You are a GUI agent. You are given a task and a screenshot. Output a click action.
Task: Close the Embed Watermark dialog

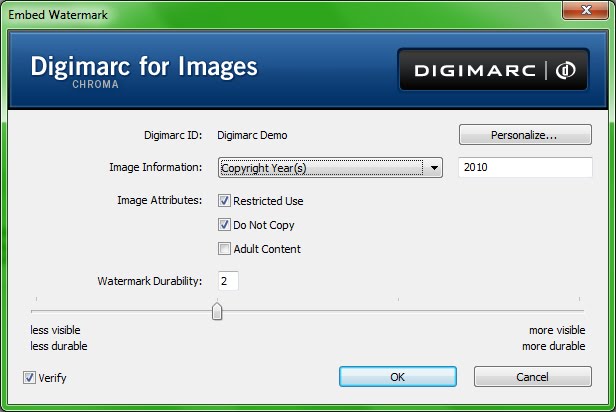(585, 10)
